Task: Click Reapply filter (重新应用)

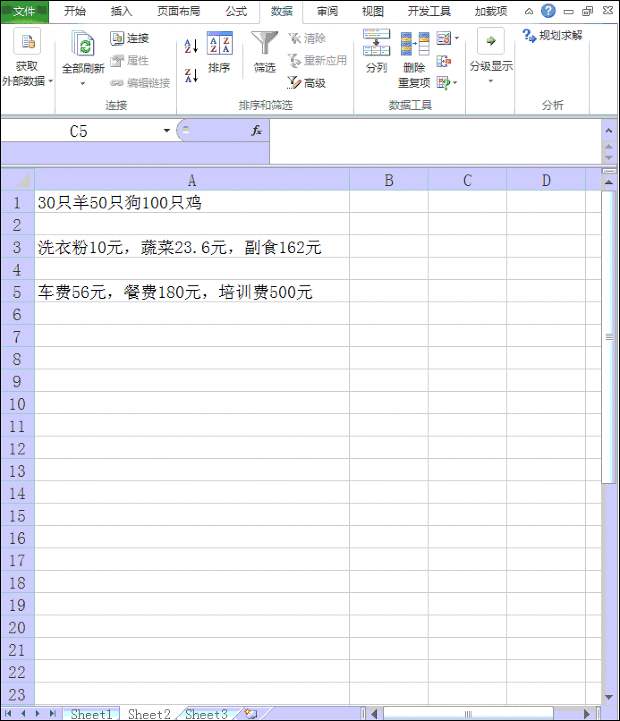Action: (x=317, y=60)
